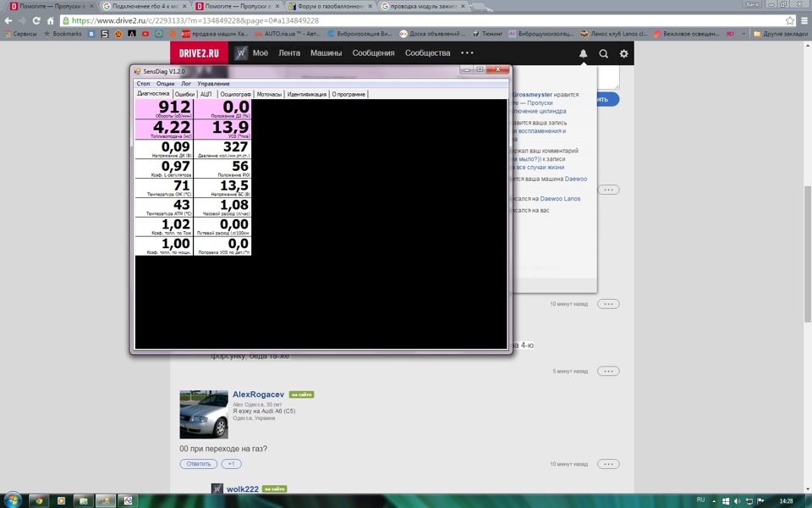Open the Daewoo Lanos link in notifications

560,198
